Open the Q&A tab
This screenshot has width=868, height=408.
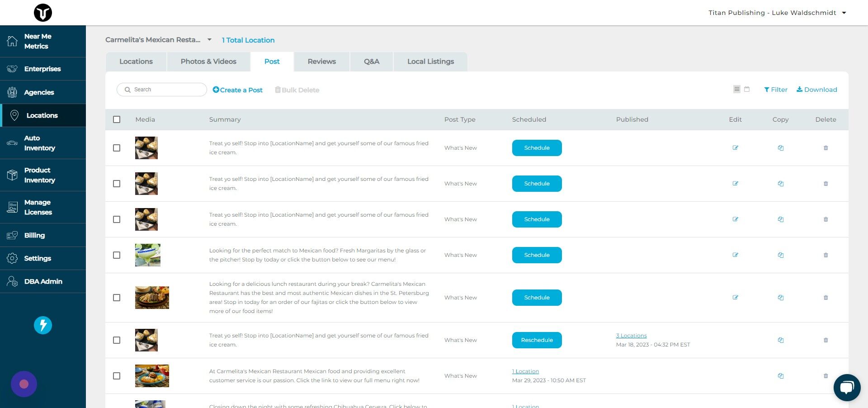pyautogui.click(x=372, y=62)
